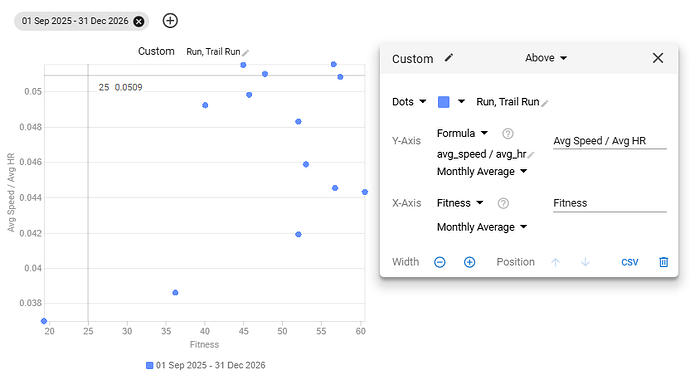Add another date range with plus icon

coord(170,21)
